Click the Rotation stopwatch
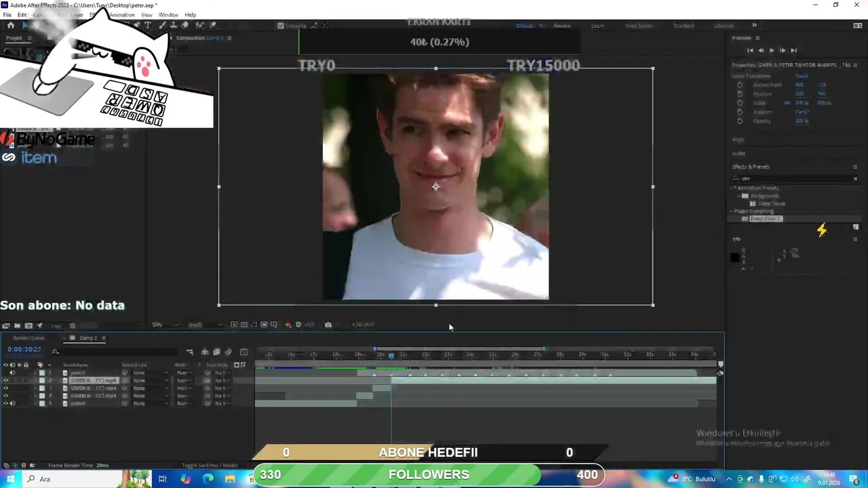868x488 pixels. 740,112
